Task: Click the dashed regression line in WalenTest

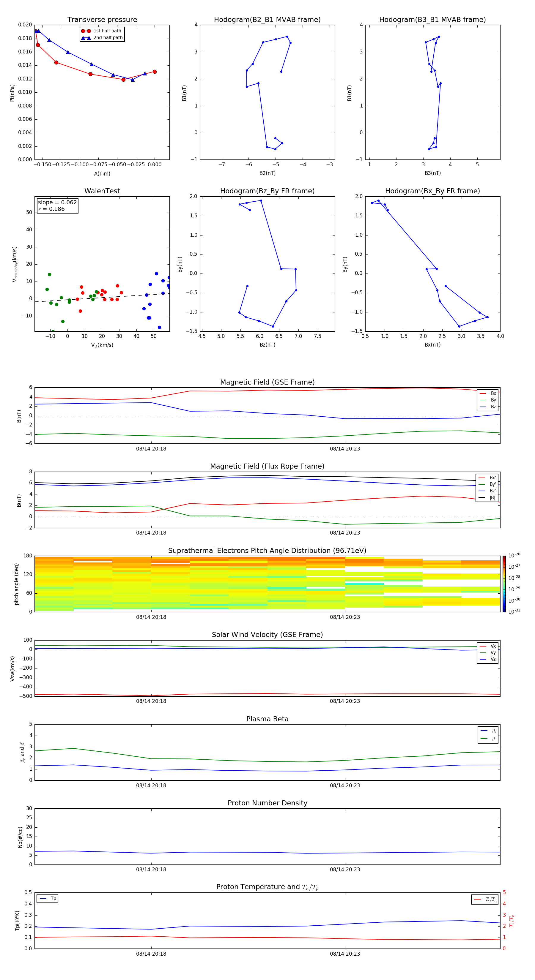Action: [102, 298]
